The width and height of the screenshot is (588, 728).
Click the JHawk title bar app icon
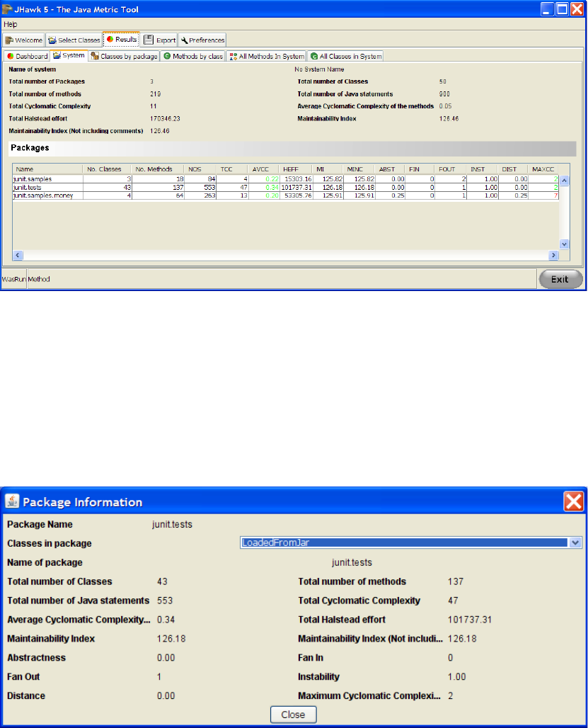click(7, 8)
